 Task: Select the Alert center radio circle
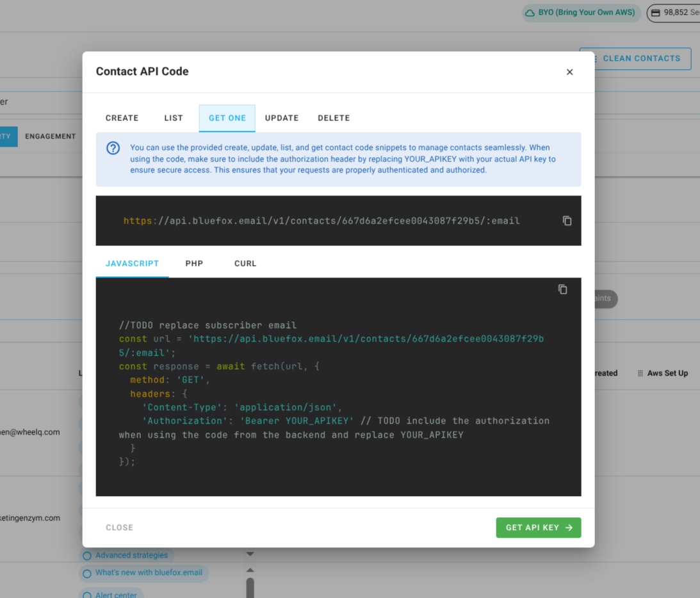coord(86,594)
